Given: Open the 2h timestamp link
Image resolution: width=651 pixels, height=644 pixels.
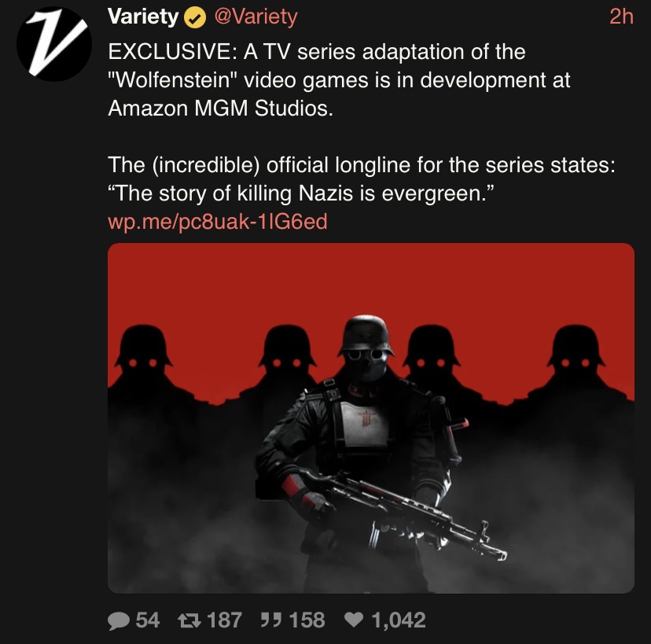Looking at the screenshot, I should [621, 17].
